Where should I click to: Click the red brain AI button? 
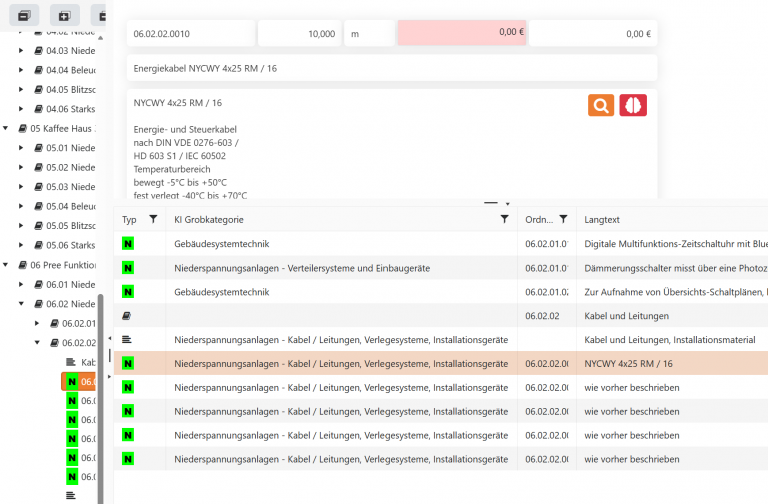pyautogui.click(x=632, y=105)
